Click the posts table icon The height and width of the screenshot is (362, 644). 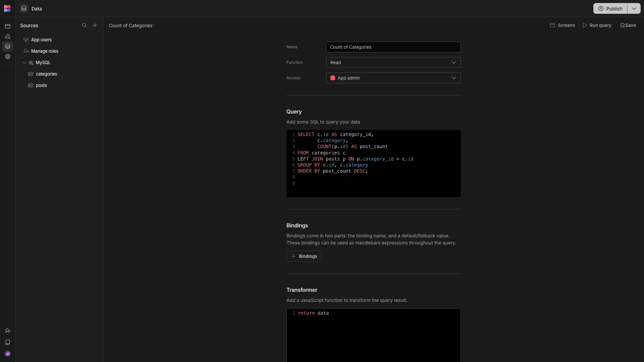(x=31, y=85)
